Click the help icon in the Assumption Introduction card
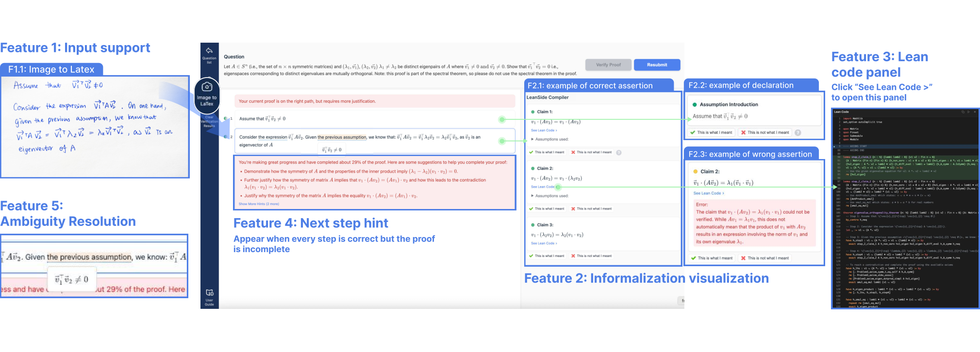This screenshot has width=980, height=352. pos(798,132)
